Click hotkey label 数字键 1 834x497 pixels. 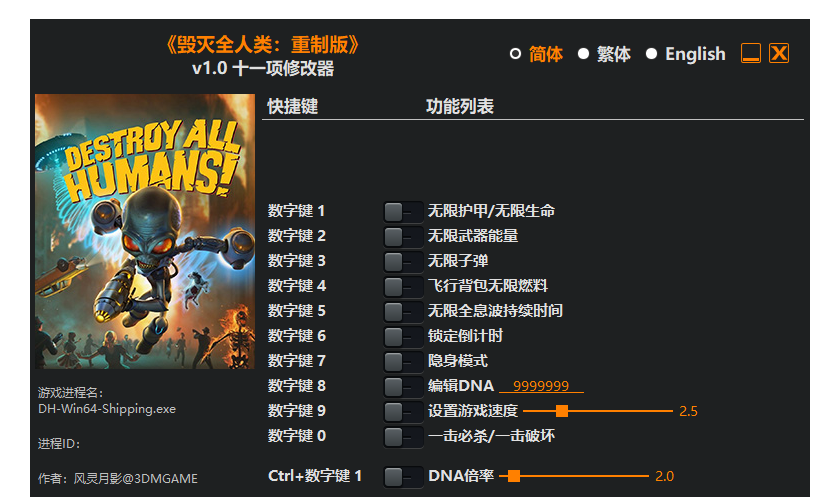point(296,211)
